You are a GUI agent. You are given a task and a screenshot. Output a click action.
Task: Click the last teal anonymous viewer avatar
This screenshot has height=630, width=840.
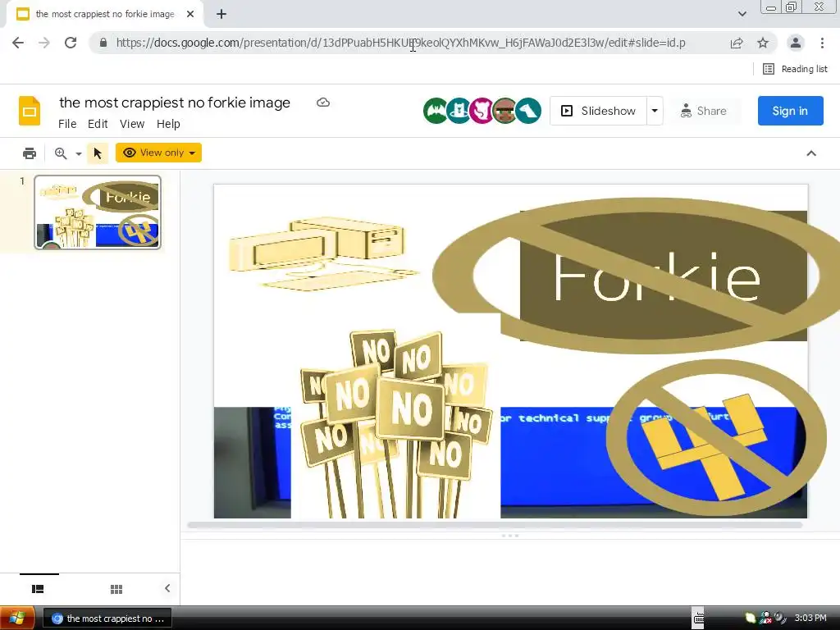[529, 111]
